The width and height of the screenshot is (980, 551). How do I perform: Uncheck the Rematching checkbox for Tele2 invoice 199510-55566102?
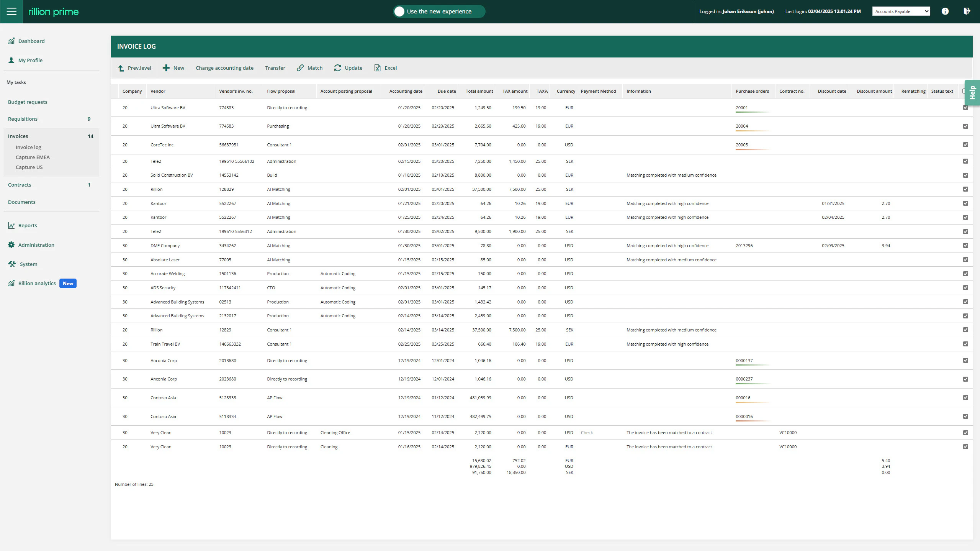(965, 161)
